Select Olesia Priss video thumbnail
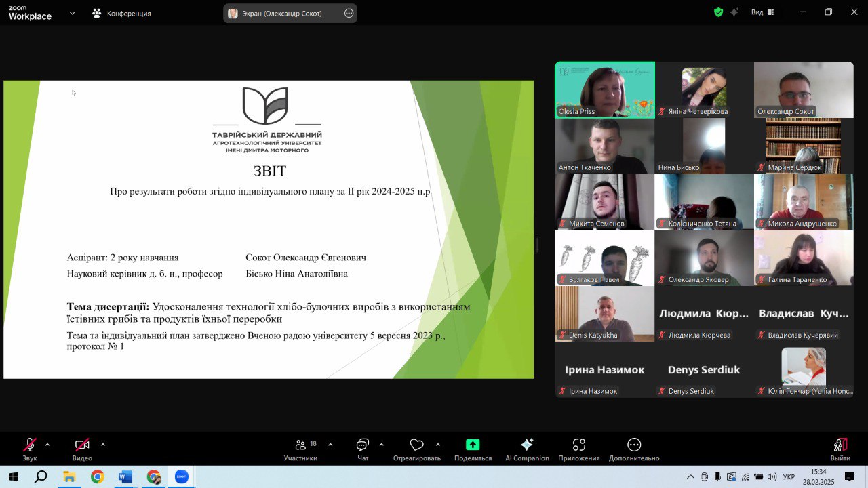This screenshot has height=488, width=868. 605,89
